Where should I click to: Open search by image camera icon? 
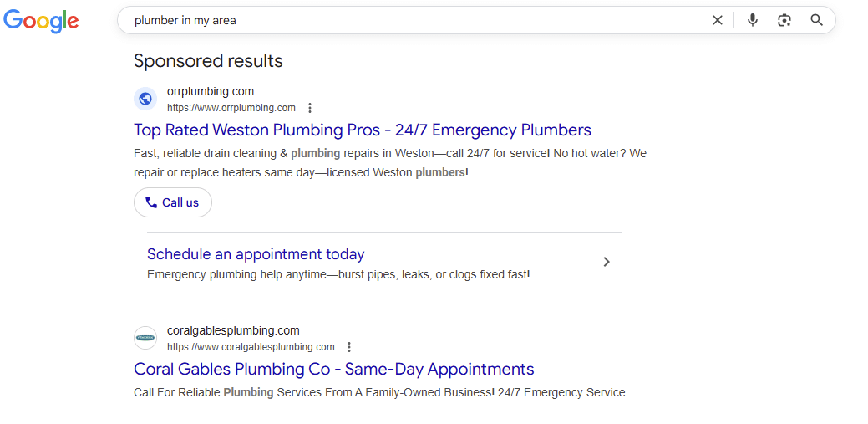[x=784, y=21]
